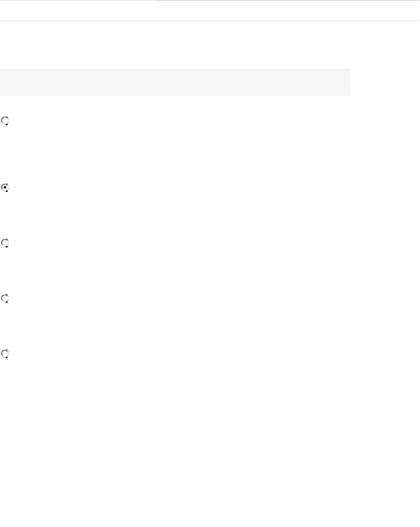Select the lowest empty radio button
The width and height of the screenshot is (420, 527).
tap(5, 354)
